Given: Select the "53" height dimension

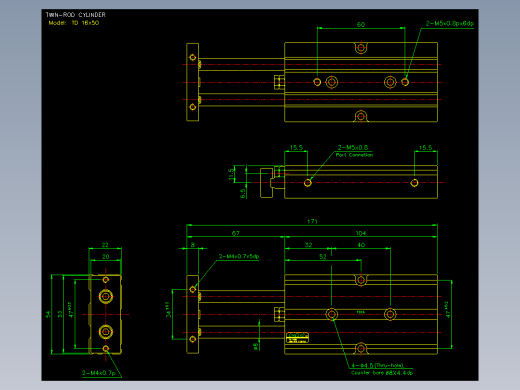Looking at the screenshot, I should point(60,314).
